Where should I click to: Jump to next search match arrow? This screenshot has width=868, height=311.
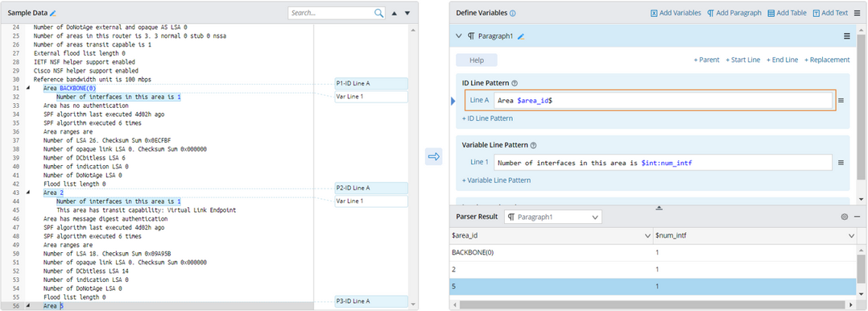point(407,13)
